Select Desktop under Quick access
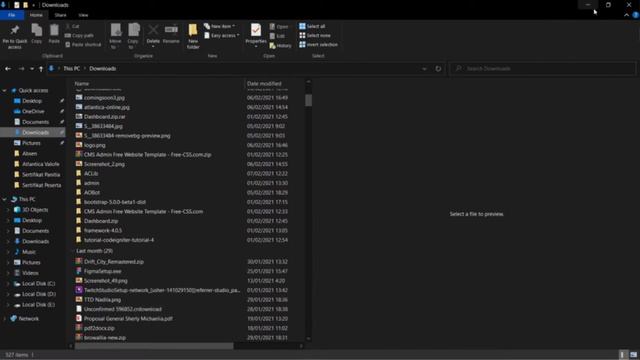 click(32, 101)
